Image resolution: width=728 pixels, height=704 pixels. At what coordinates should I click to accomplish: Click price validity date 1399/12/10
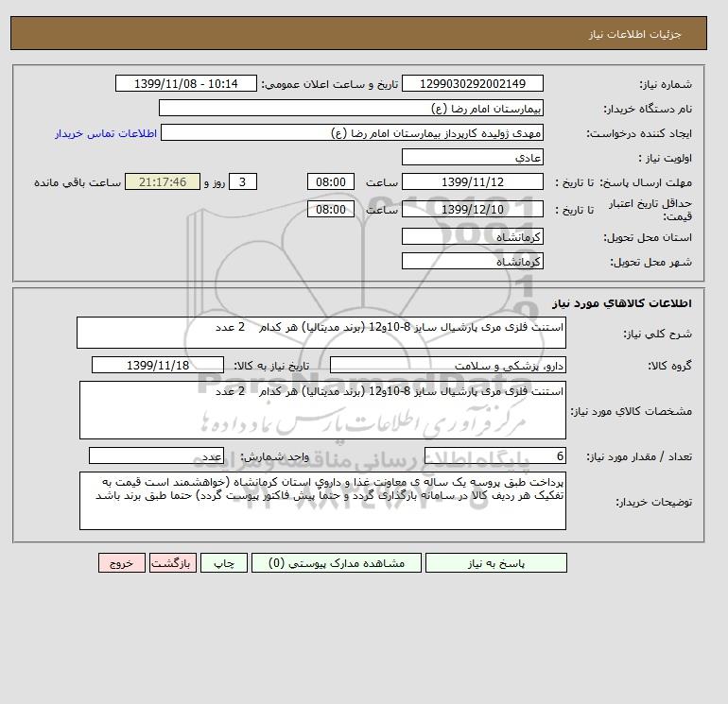coord(472,209)
